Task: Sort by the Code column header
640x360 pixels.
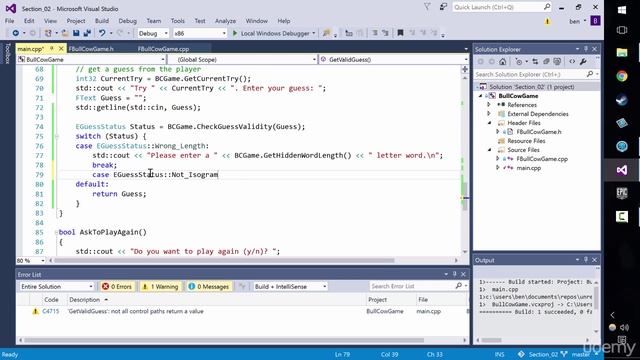Action: 51,300
